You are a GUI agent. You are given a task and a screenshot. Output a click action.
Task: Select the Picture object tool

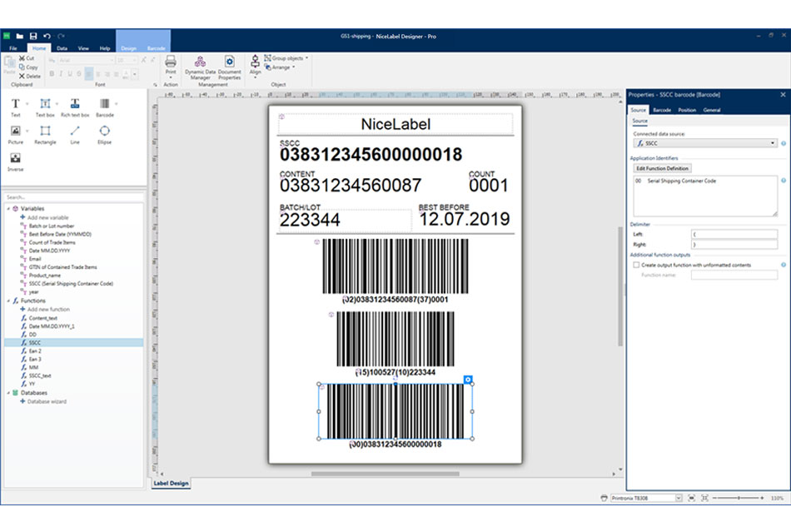coord(16,135)
